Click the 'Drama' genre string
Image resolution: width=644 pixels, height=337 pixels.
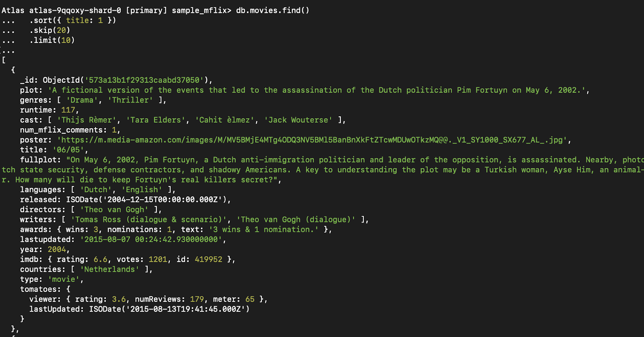(x=82, y=100)
